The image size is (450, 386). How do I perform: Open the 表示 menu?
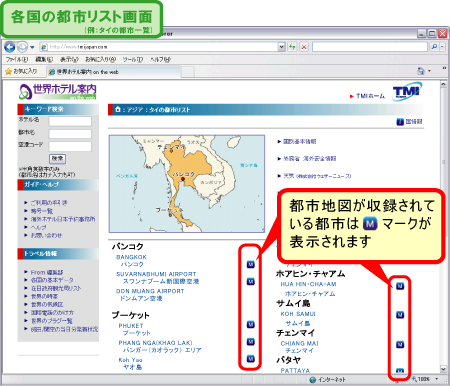tap(69, 60)
